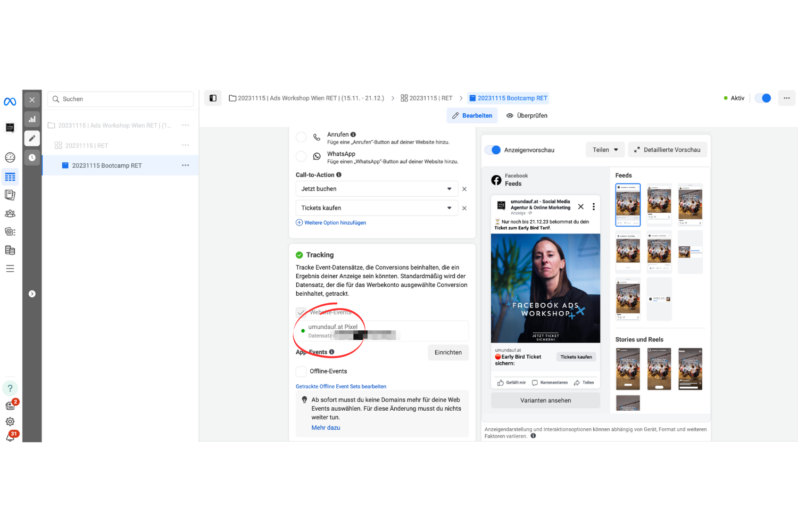Click Kommentieren in ad preview
Image resolution: width=798 pixels, height=532 pixels.
tap(550, 383)
